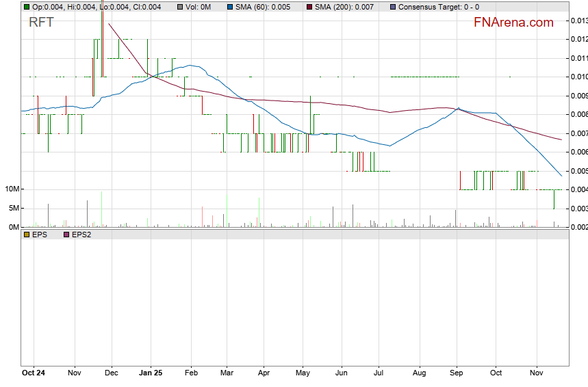Screen dimensions: 588x387
Task: Click the blue SMA (60) legend swatch
Action: [229, 7]
